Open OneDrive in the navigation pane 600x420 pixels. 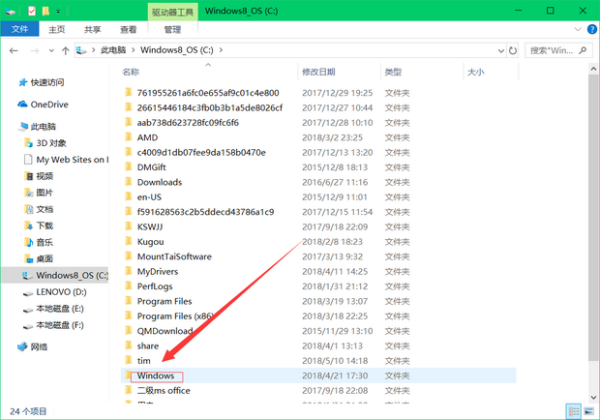(49, 104)
